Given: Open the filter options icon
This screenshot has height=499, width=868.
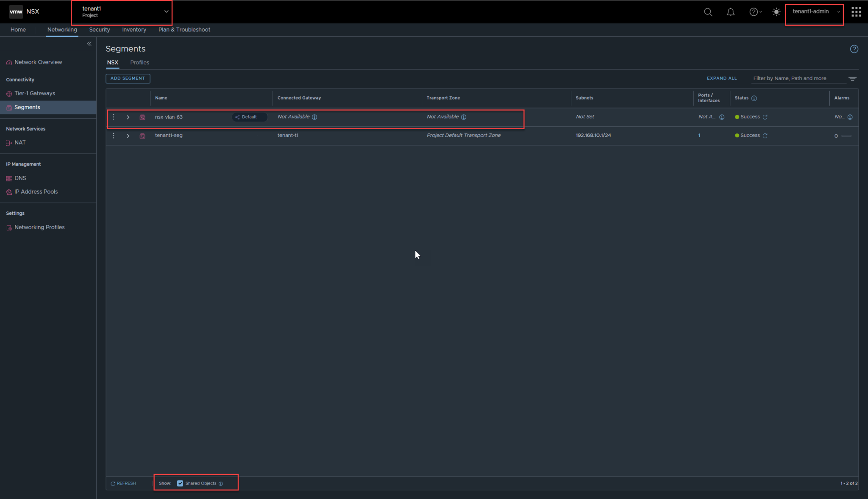Looking at the screenshot, I should pyautogui.click(x=852, y=78).
